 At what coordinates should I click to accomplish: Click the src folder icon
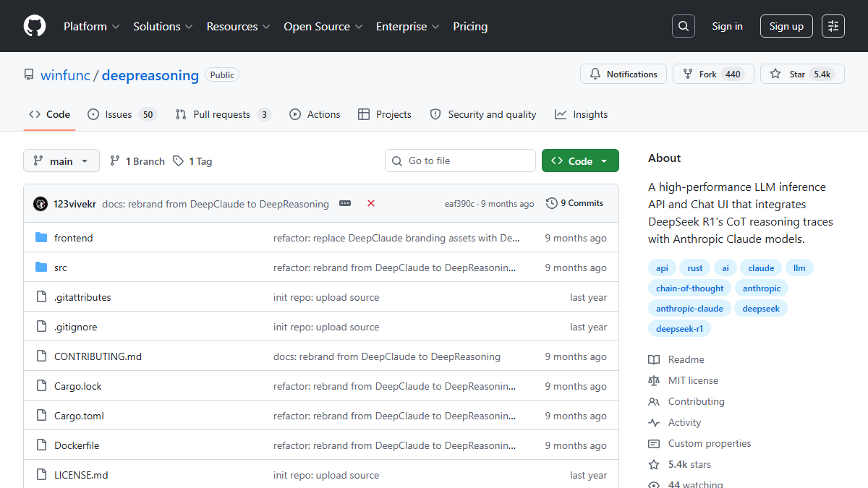click(x=41, y=267)
